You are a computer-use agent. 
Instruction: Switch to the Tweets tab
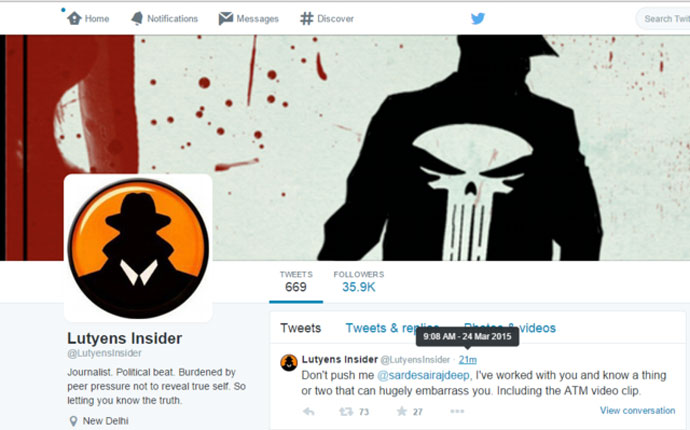[301, 328]
